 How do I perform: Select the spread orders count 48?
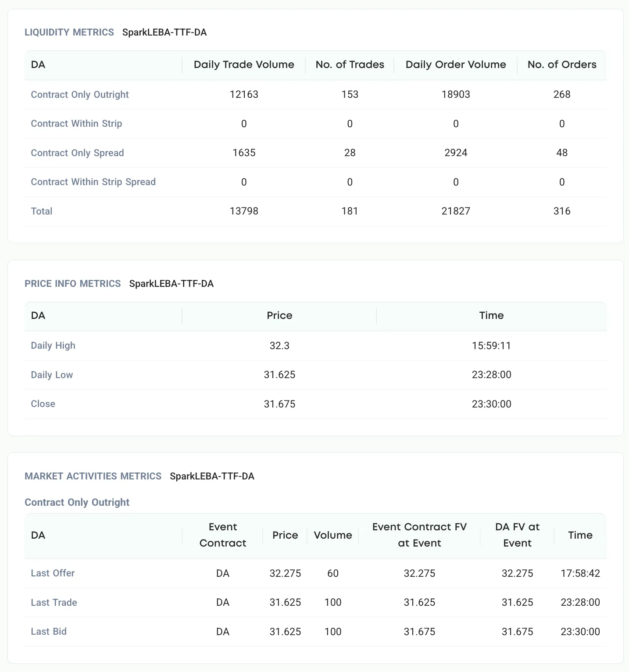coord(562,153)
